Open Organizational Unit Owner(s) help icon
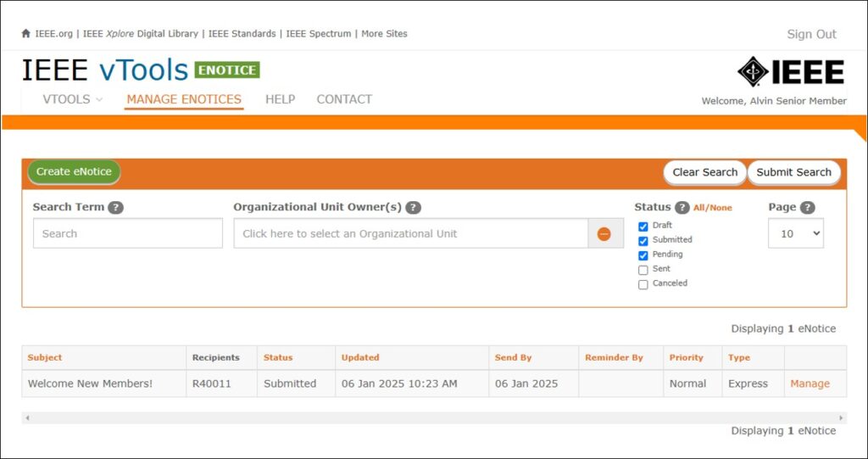868x459 pixels. tap(413, 207)
